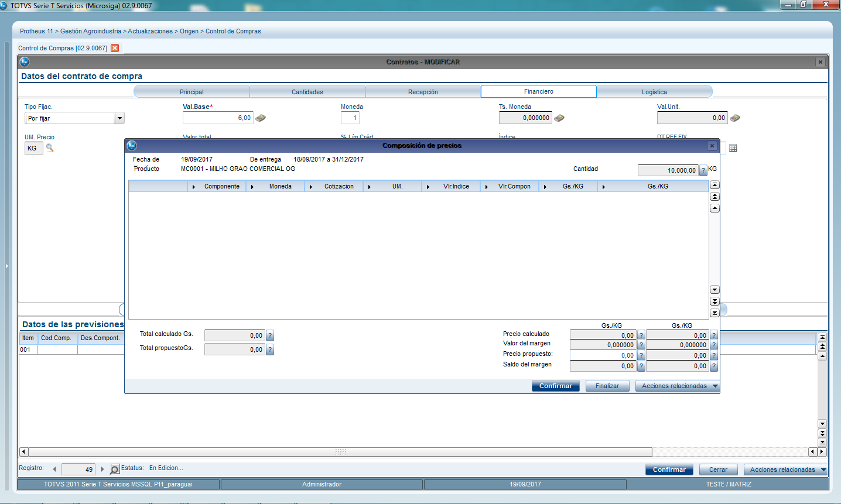Click the side panel expand handle on left edge
Image resolution: width=841 pixels, height=504 pixels.
click(7, 266)
